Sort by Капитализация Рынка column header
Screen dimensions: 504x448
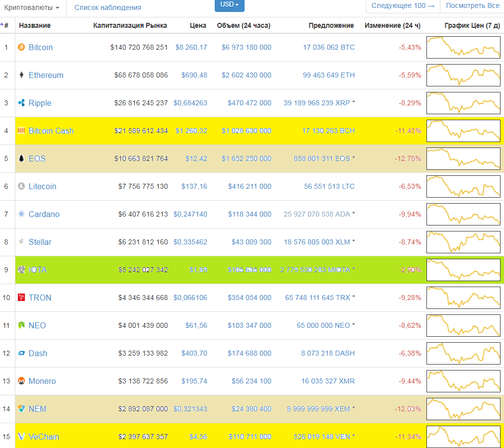[x=130, y=25]
